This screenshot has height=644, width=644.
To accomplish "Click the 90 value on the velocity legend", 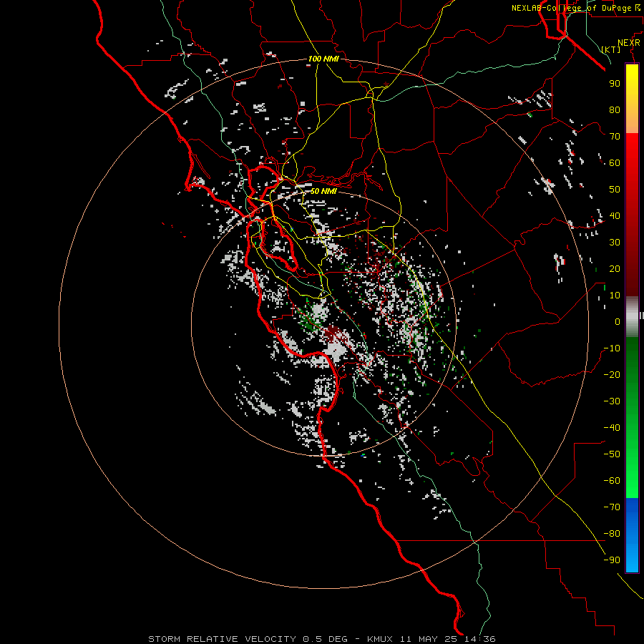I will point(615,84).
